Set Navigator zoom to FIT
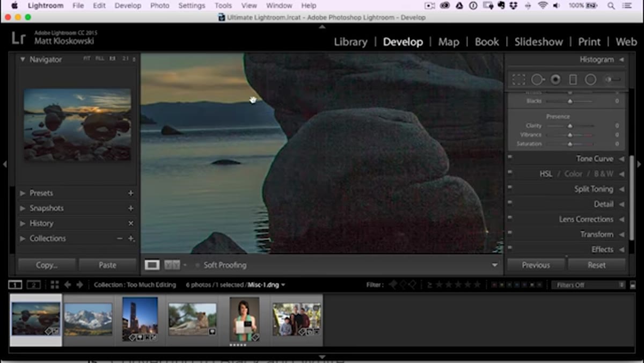This screenshot has width=644, height=363. click(87, 59)
